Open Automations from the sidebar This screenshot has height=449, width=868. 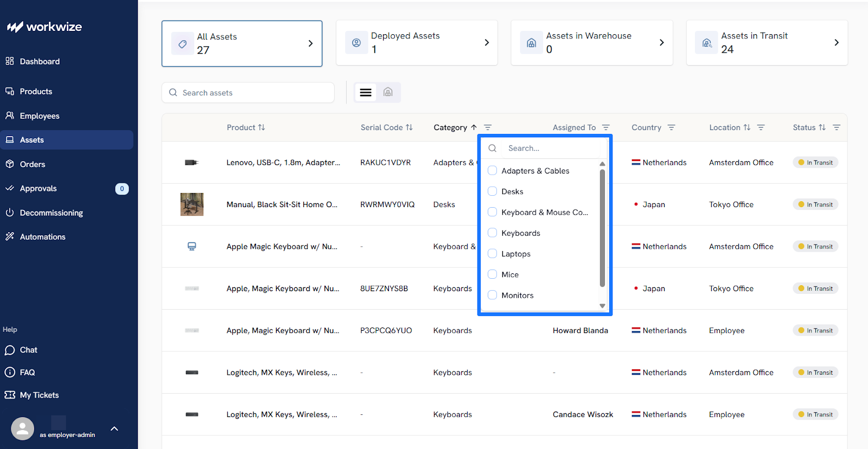point(42,237)
